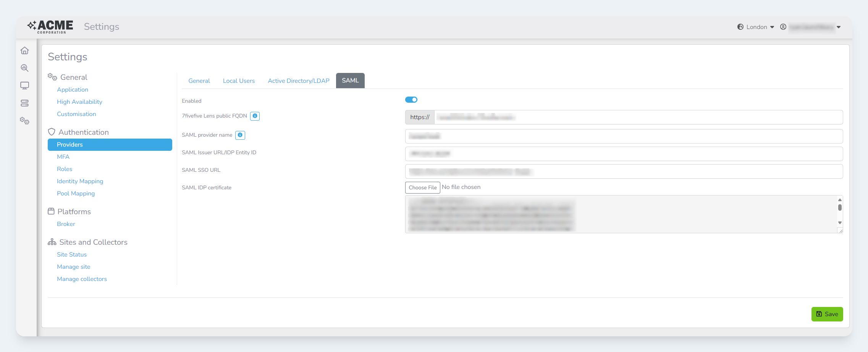The image size is (868, 352).
Task: Click the SAML SSO URL input field
Action: pyautogui.click(x=624, y=171)
